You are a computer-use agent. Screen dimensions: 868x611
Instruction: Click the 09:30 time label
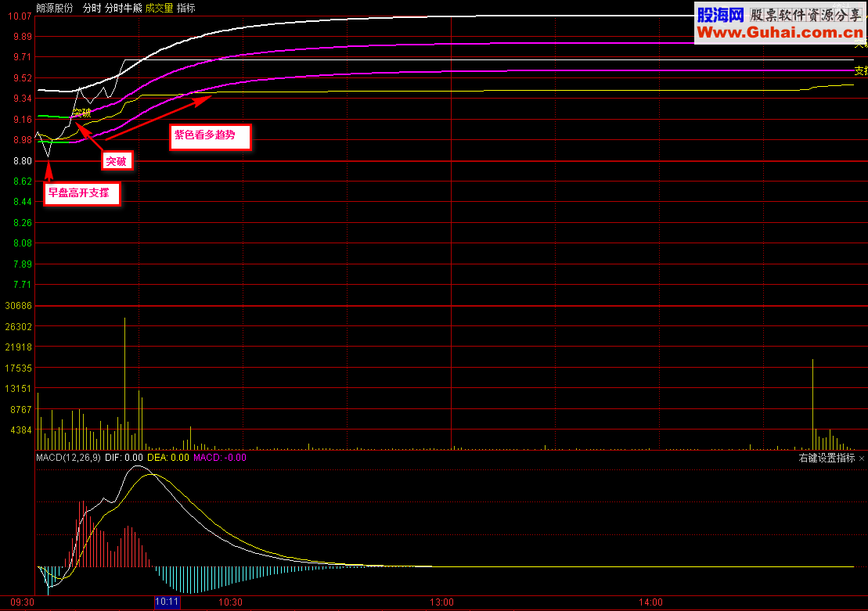pos(22,602)
